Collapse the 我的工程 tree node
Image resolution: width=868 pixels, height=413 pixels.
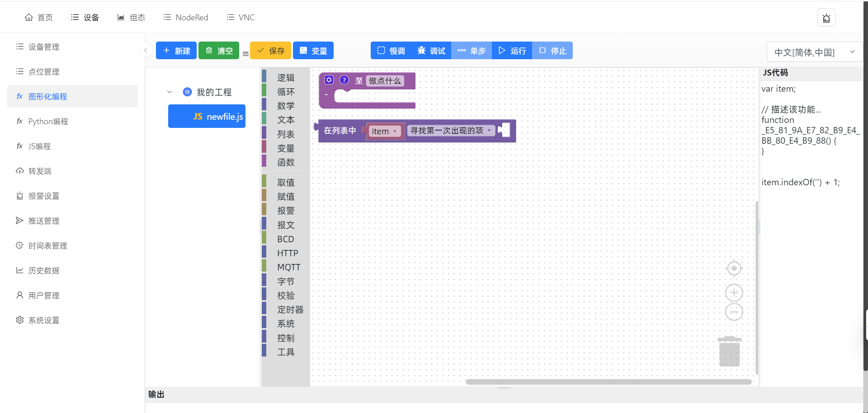170,92
